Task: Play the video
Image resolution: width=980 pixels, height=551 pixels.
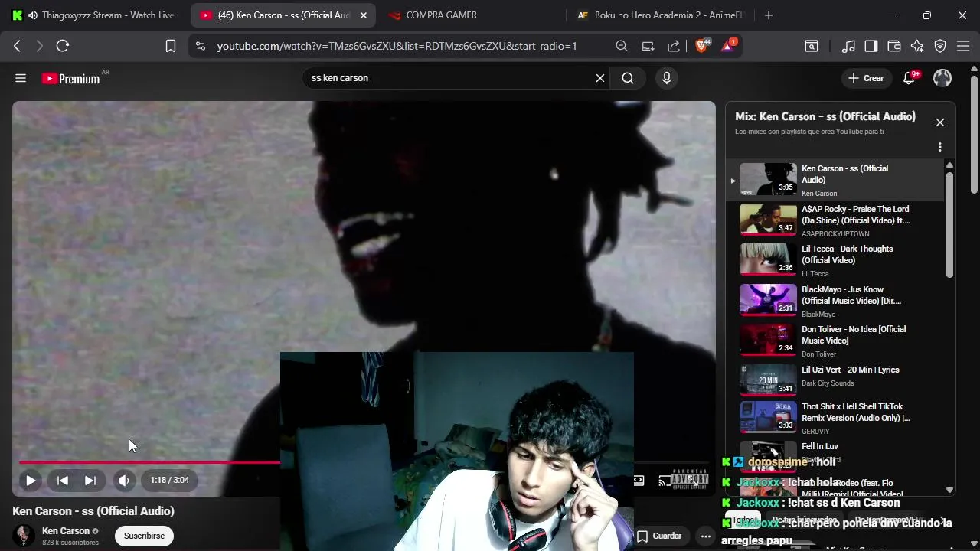Action: coord(31,481)
